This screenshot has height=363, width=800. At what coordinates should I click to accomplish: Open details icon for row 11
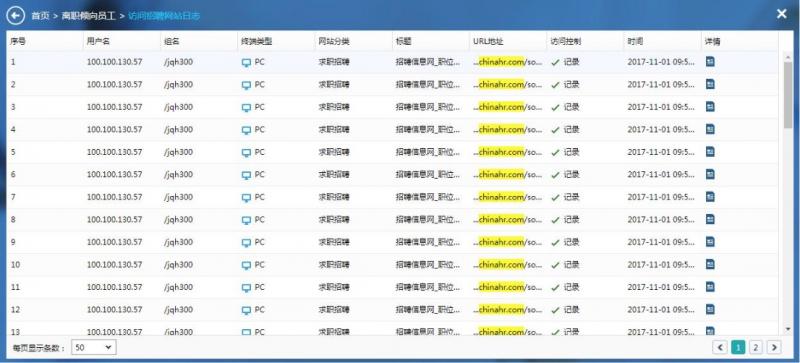tap(710, 286)
